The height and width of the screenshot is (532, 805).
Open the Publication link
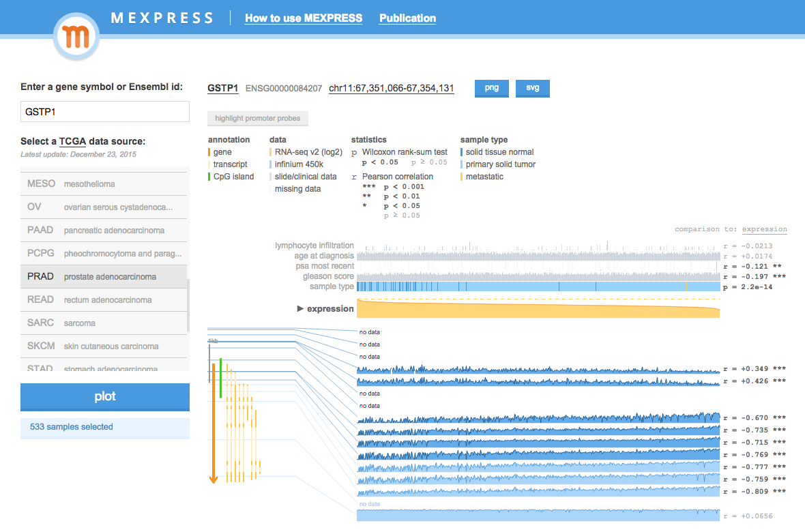407,18
